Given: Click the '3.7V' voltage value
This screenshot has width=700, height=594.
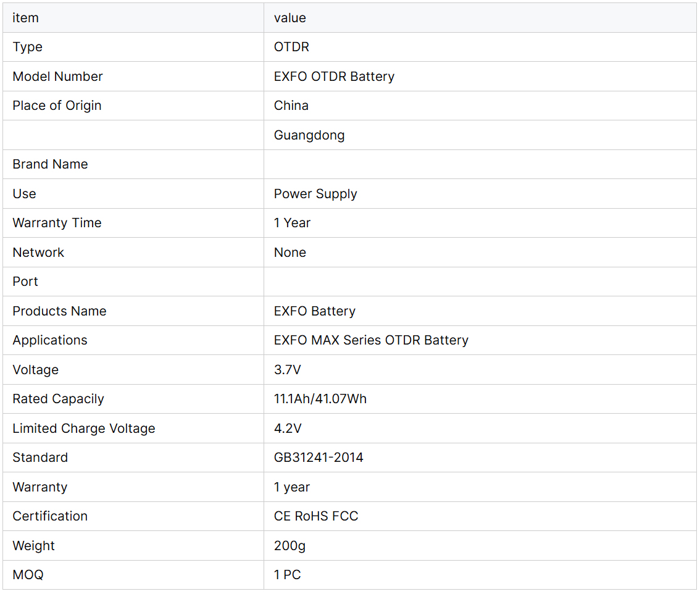Looking at the screenshot, I should tap(288, 370).
